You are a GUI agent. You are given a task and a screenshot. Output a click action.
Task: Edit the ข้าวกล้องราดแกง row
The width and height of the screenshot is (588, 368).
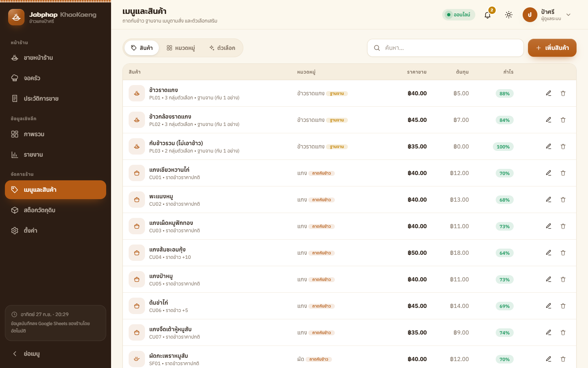coord(548,120)
